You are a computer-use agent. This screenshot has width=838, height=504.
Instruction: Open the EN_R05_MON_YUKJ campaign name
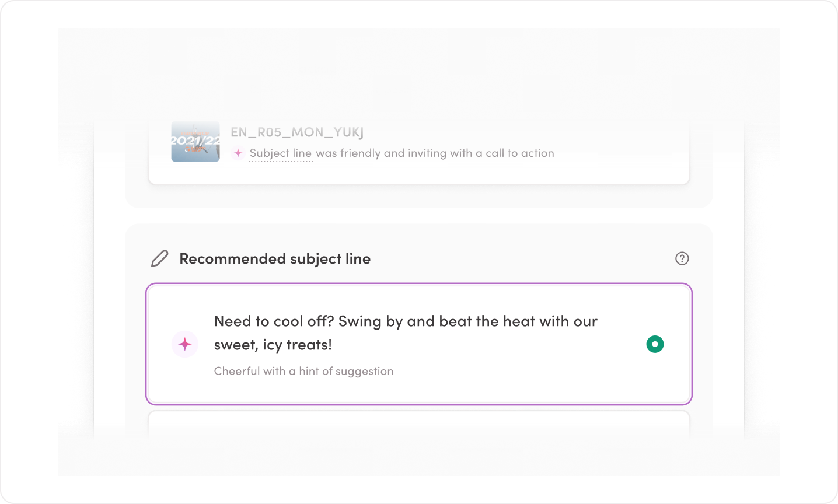(x=297, y=132)
